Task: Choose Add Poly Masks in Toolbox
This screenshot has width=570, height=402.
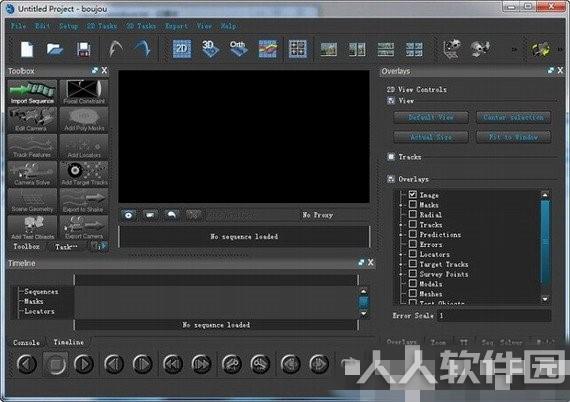Action: pos(84,120)
